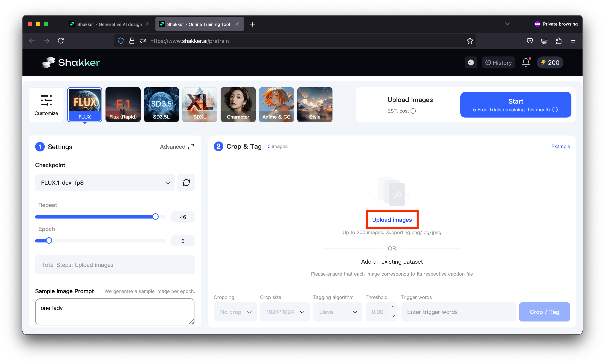This screenshot has height=364, width=605.
Task: Reload the page with refresh icon
Action: 61,41
